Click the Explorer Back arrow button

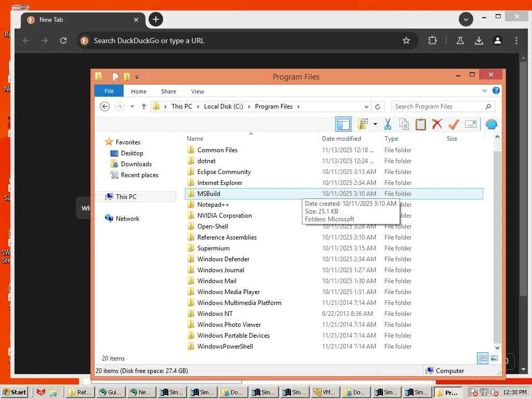point(105,107)
